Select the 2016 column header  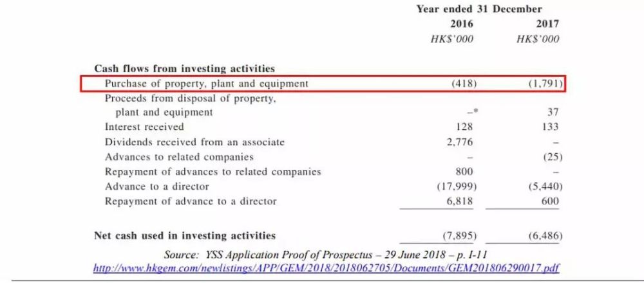point(461,24)
